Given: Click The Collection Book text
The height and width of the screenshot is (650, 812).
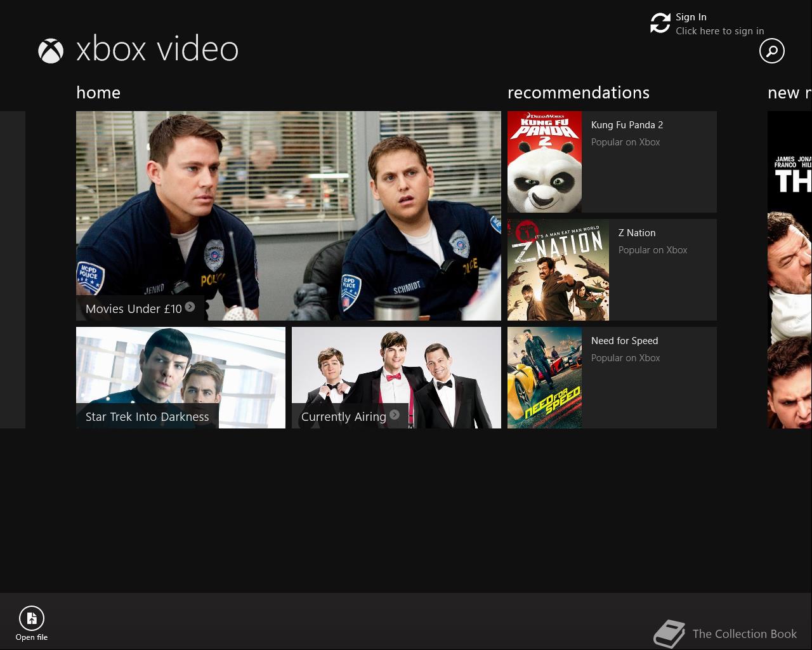Looking at the screenshot, I should 745,634.
